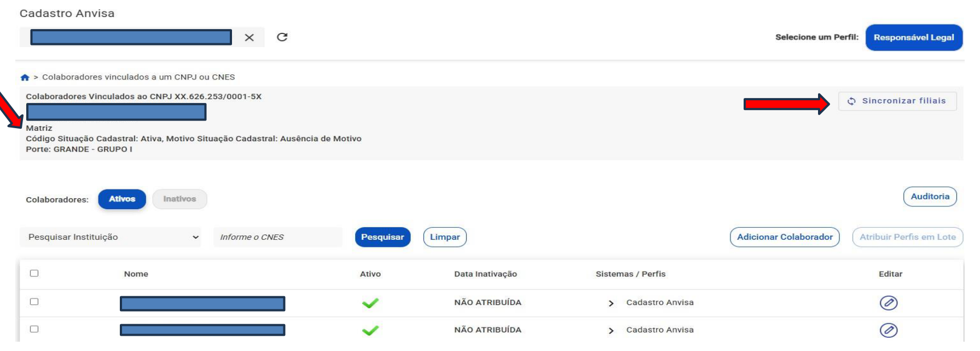Click Adicionar Colaborador
The width and height of the screenshot is (980, 351).
(x=785, y=237)
